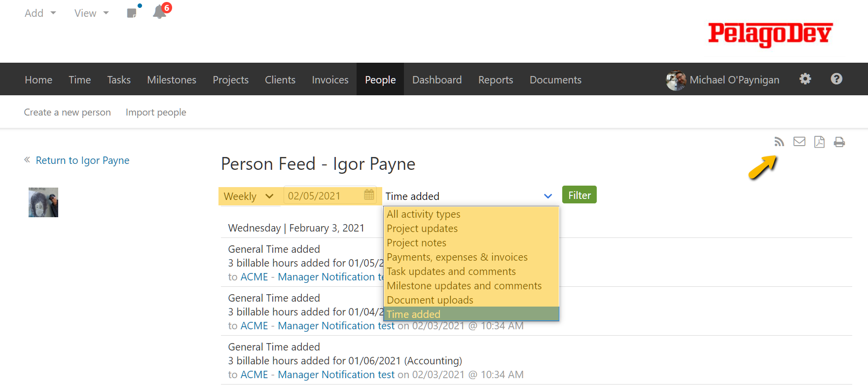Select Milestone updates and comments option
This screenshot has width=868, height=390.
tap(471, 286)
